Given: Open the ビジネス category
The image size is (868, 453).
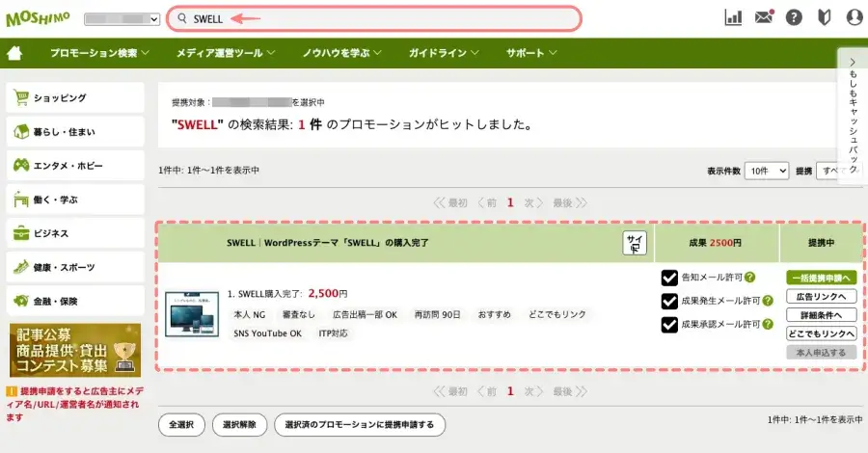Looking at the screenshot, I should coord(75,233).
